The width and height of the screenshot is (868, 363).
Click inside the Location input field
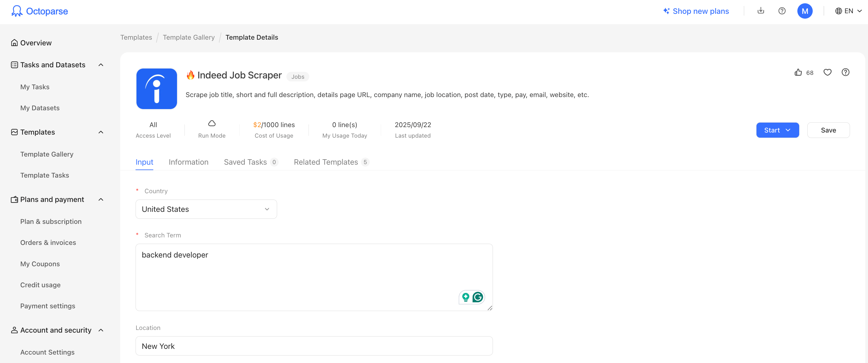[x=314, y=346]
